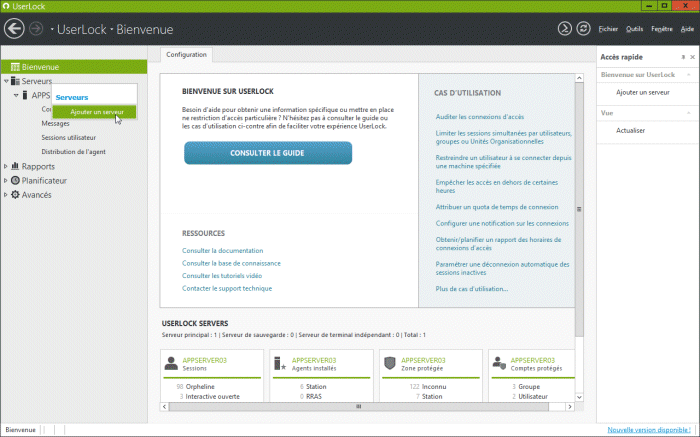Open Plus de cas d'utilisation link

(x=472, y=289)
